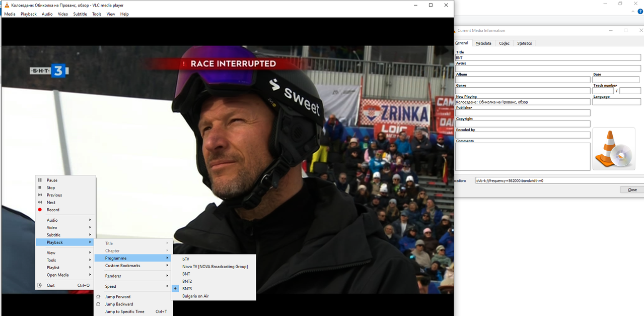This screenshot has height=316, width=644.
Task: Click the Close button in Media Information
Action: coord(632,189)
